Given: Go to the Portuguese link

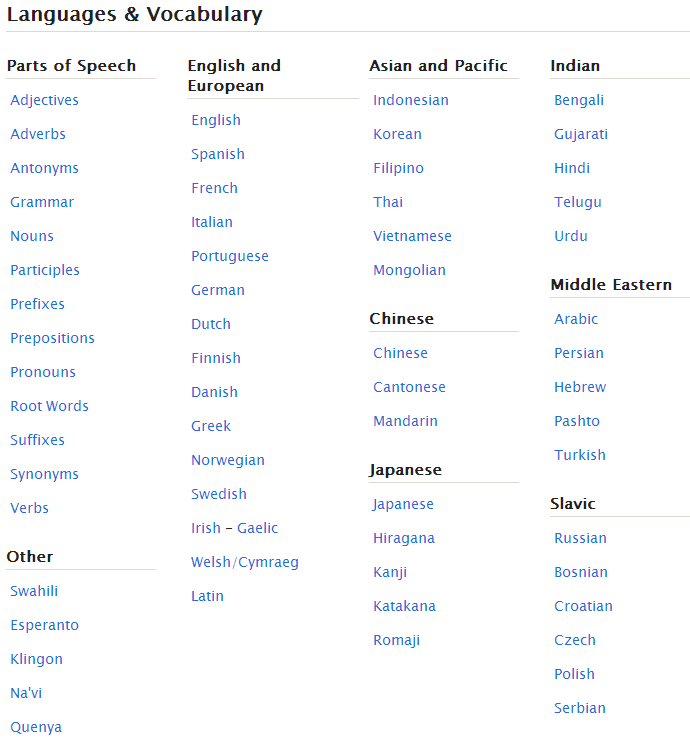Looking at the screenshot, I should (x=230, y=256).
